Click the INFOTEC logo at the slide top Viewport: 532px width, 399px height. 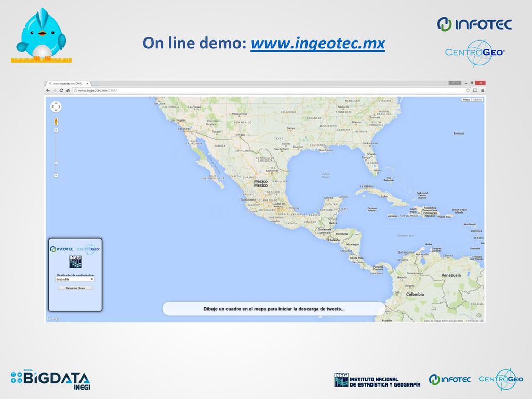coord(475,24)
